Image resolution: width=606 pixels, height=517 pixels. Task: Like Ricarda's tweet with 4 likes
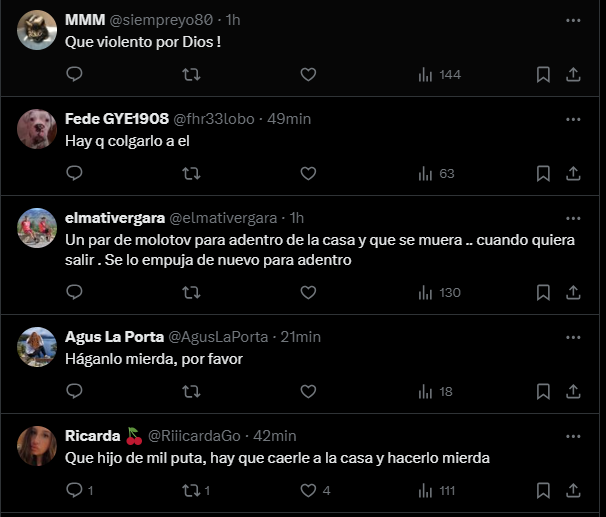point(308,490)
